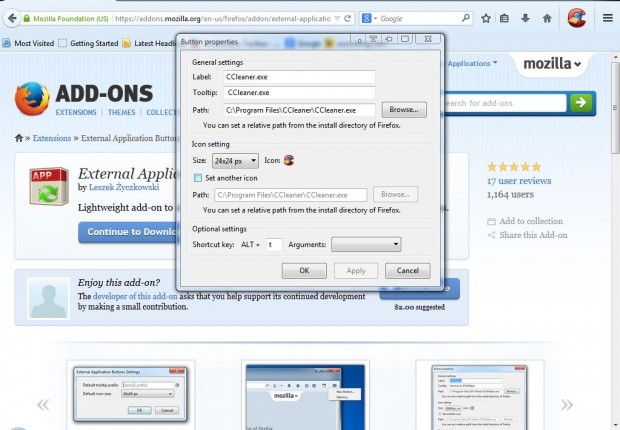Open the Button properties screenshot thumbnail
Viewport: 620px width, 430px height.
coord(480,396)
